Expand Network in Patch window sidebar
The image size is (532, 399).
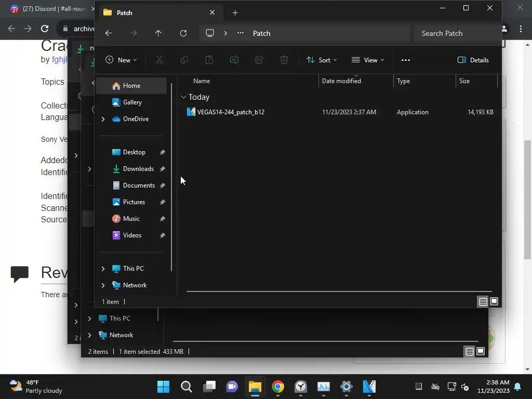103,285
